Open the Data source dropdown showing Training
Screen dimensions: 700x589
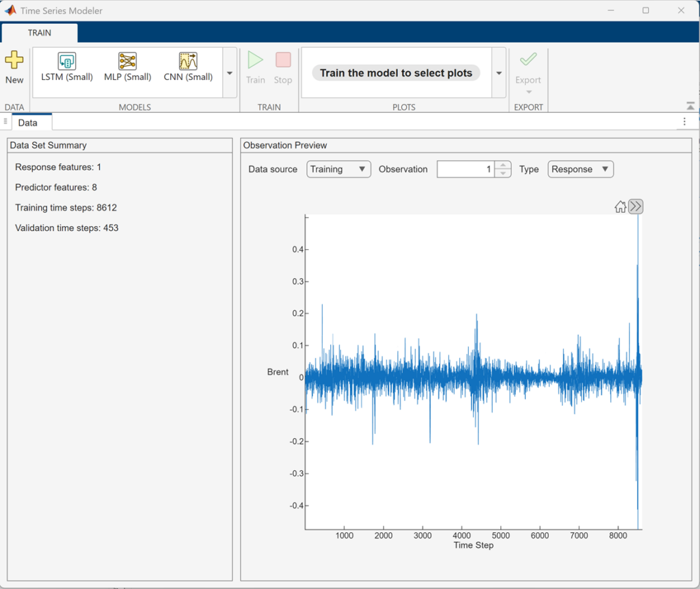pyautogui.click(x=338, y=169)
